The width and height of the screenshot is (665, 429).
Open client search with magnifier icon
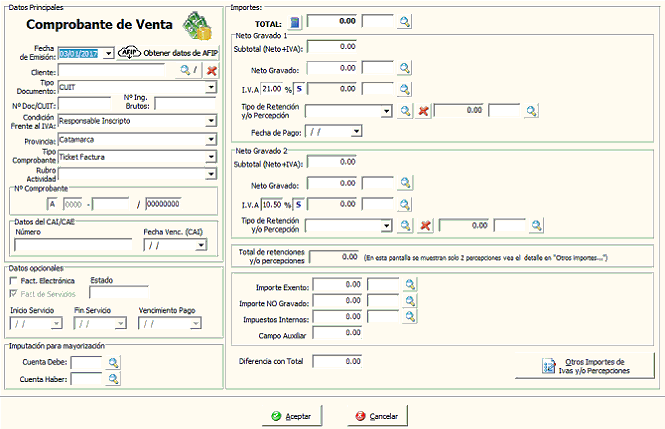(x=184, y=70)
